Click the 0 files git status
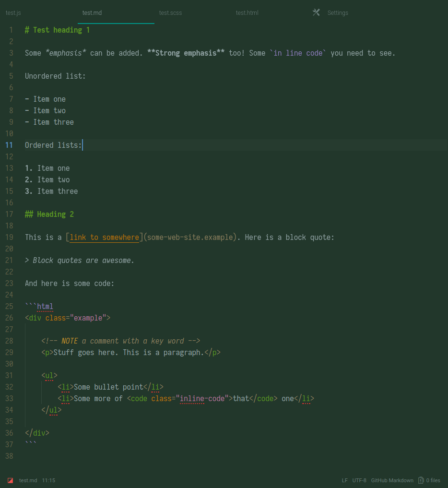This screenshot has width=448, height=488. [433, 480]
